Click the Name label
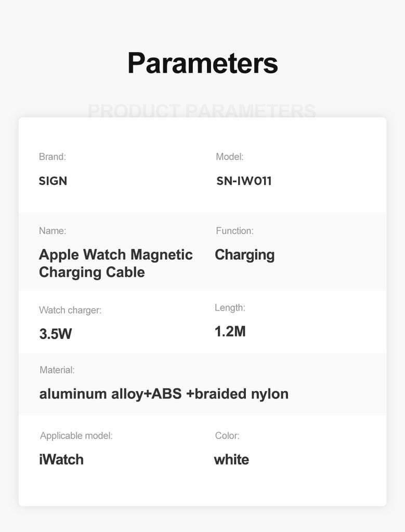 tap(53, 231)
